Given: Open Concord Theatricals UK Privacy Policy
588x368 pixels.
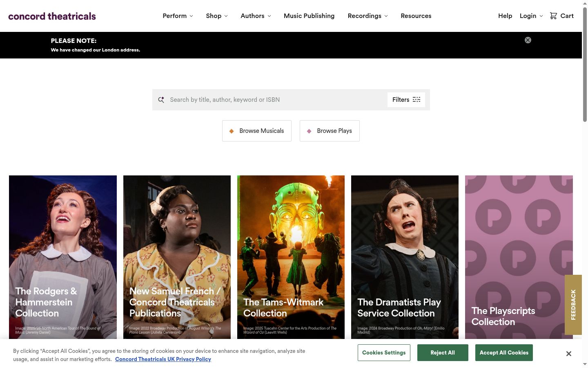Looking at the screenshot, I should (x=163, y=359).
